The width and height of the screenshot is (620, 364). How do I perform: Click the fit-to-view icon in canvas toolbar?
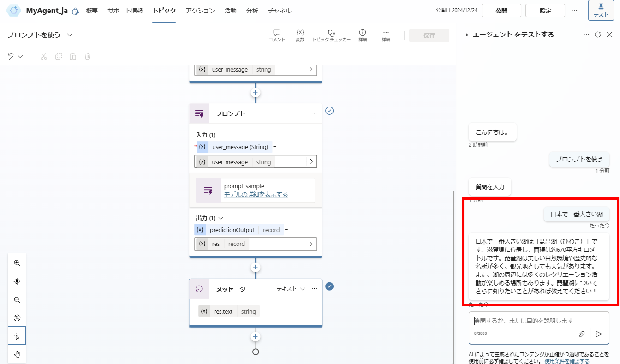tap(17, 281)
